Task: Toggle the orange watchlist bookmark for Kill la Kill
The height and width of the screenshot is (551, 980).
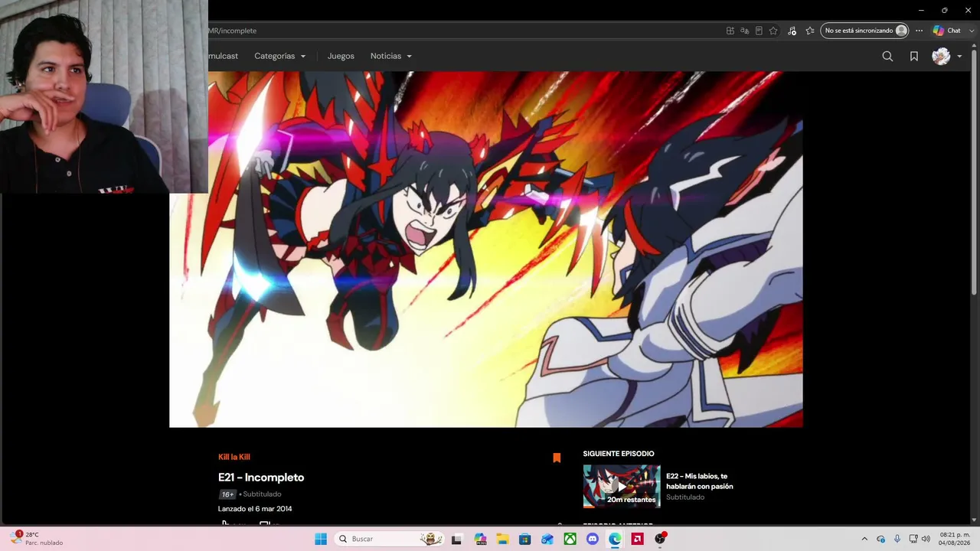Action: 557,458
